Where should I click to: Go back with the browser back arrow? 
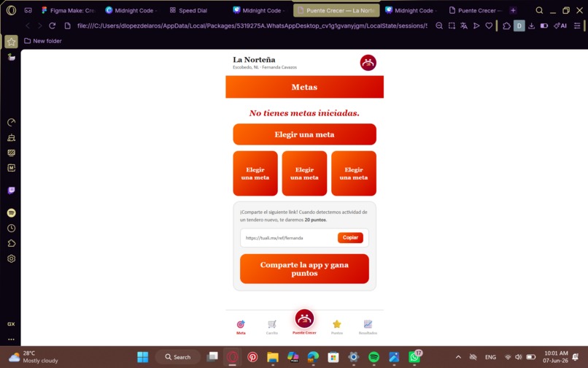pyautogui.click(x=28, y=26)
